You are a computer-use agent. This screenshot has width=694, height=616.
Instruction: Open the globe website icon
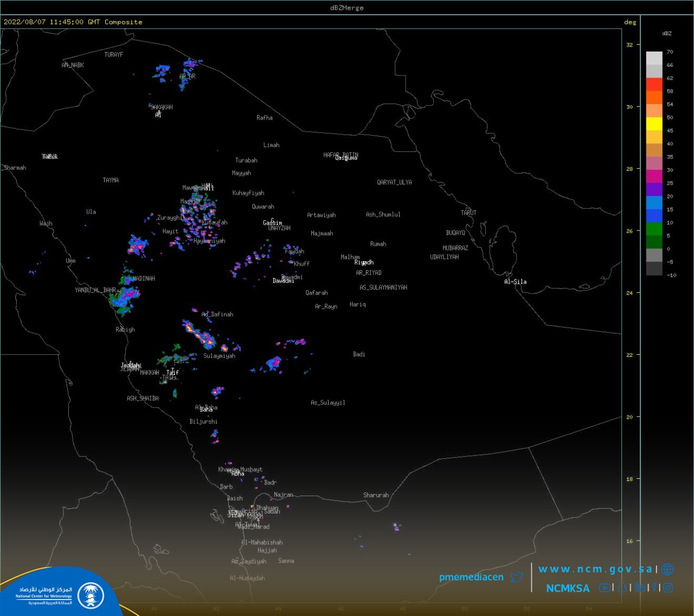coord(667,569)
